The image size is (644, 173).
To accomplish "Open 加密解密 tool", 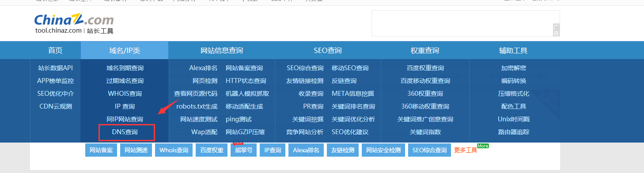I will (x=514, y=68).
